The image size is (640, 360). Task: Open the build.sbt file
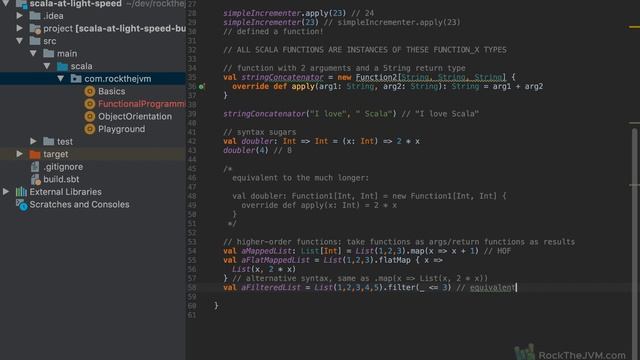[x=61, y=179]
